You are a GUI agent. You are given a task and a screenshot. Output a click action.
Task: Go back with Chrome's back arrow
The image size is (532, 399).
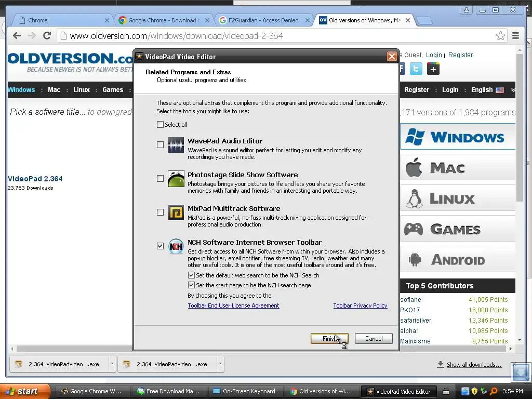click(x=17, y=36)
